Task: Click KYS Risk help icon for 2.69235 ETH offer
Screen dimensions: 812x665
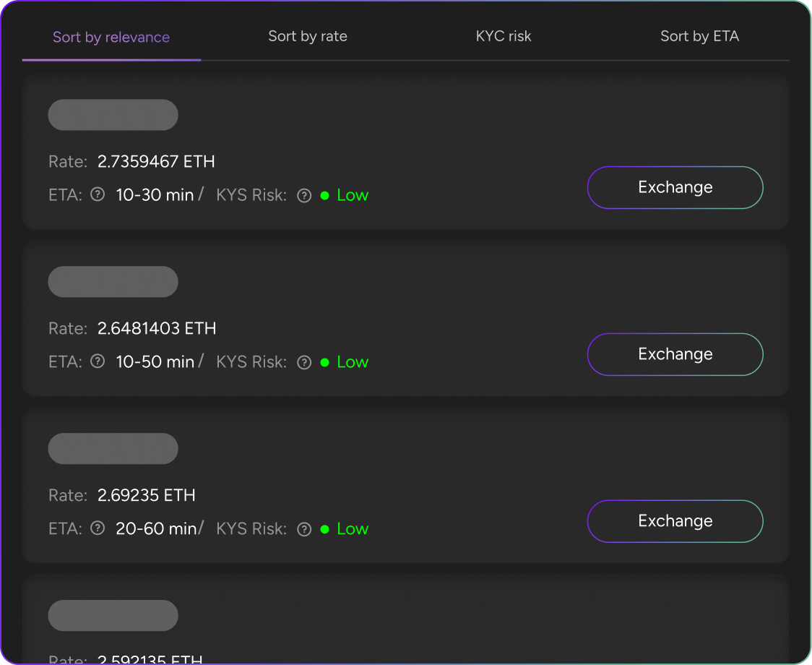Action: (x=304, y=529)
